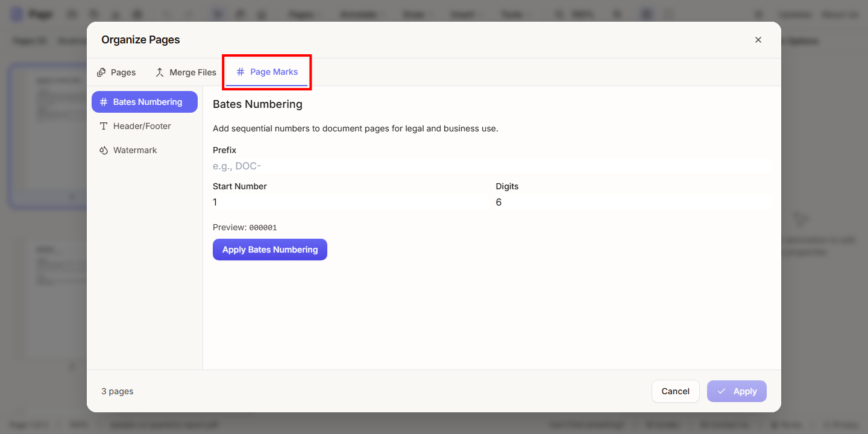Image resolution: width=868 pixels, height=434 pixels.
Task: Select the Page Marks tab
Action: (266, 72)
